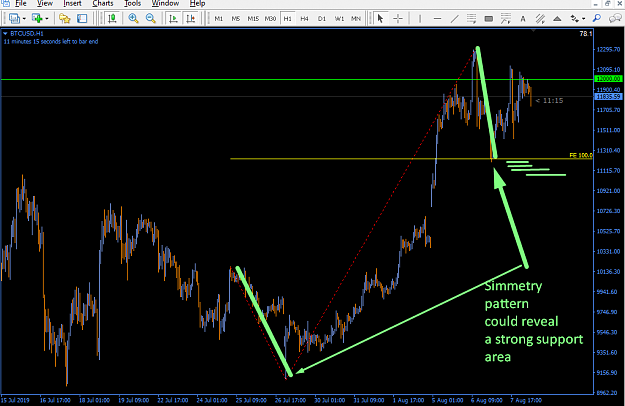Switch to MN monthly timeframe
625x406 pixels.
pyautogui.click(x=356, y=19)
